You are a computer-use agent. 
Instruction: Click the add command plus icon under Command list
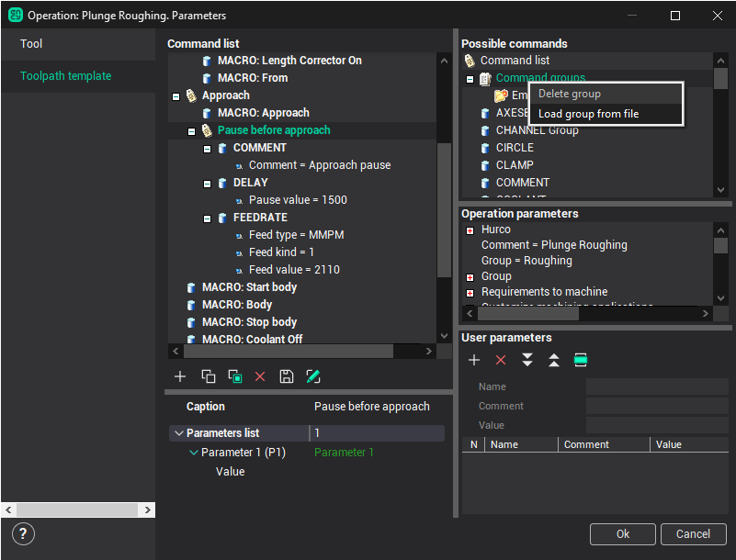(x=180, y=376)
